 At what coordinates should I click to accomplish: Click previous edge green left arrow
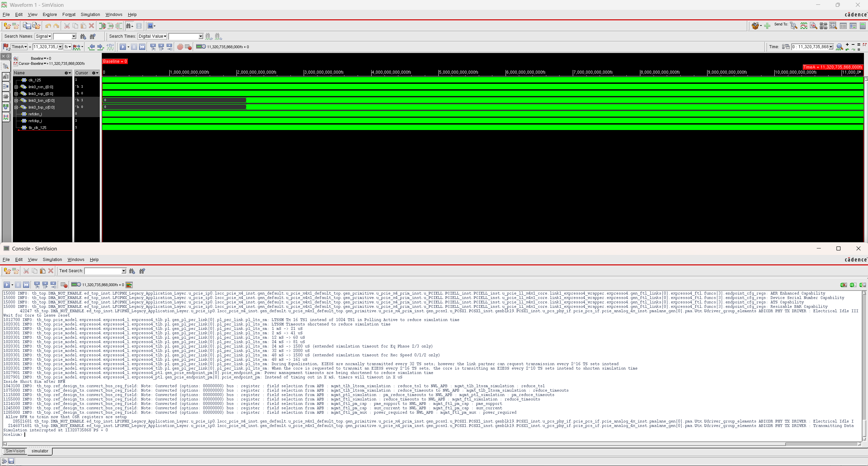(91, 47)
